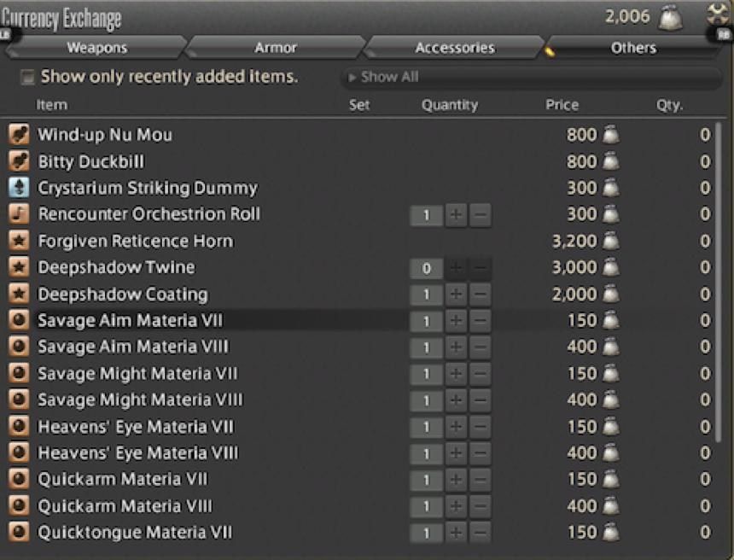Click the Savage Might Materia VII icon
Screen dimensions: 734x560
click(19, 374)
